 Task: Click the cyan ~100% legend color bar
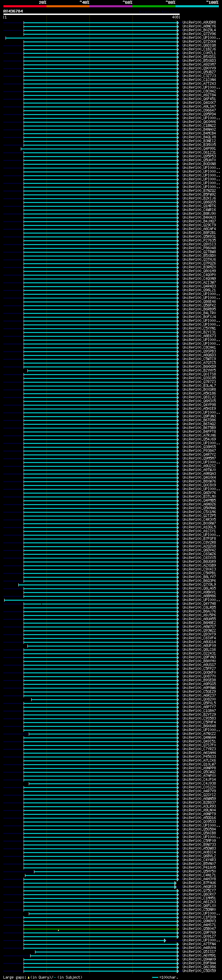pyautogui.click(x=197, y=6)
